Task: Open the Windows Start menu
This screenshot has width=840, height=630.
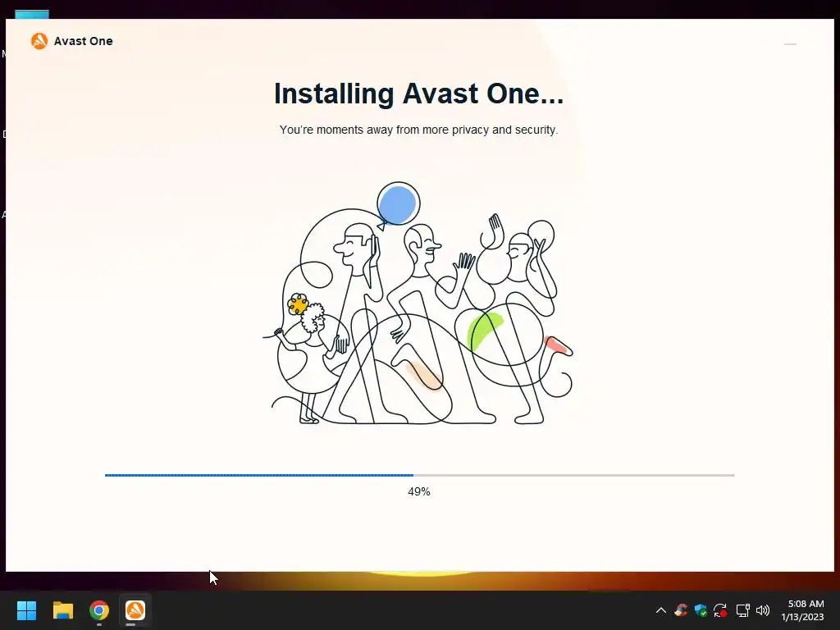Action: 26,610
